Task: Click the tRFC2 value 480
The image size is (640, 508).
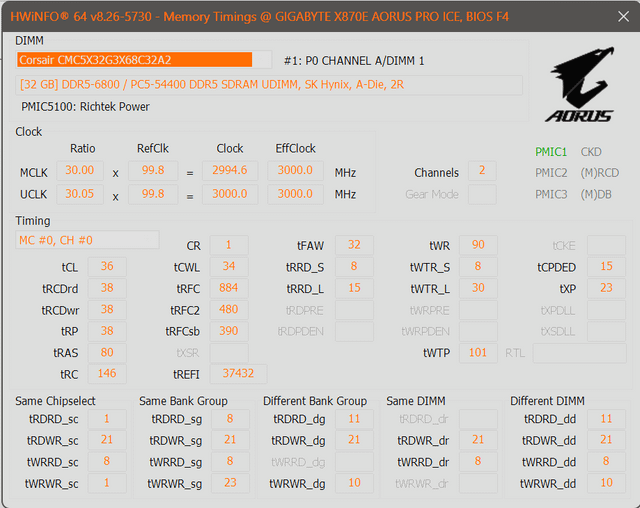Action: (x=229, y=310)
